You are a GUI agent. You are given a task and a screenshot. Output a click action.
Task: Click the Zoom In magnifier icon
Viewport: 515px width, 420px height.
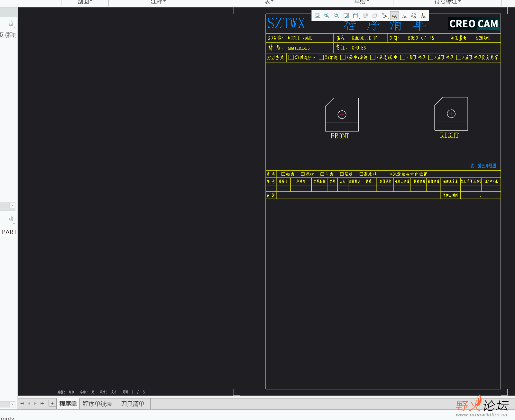(327, 15)
